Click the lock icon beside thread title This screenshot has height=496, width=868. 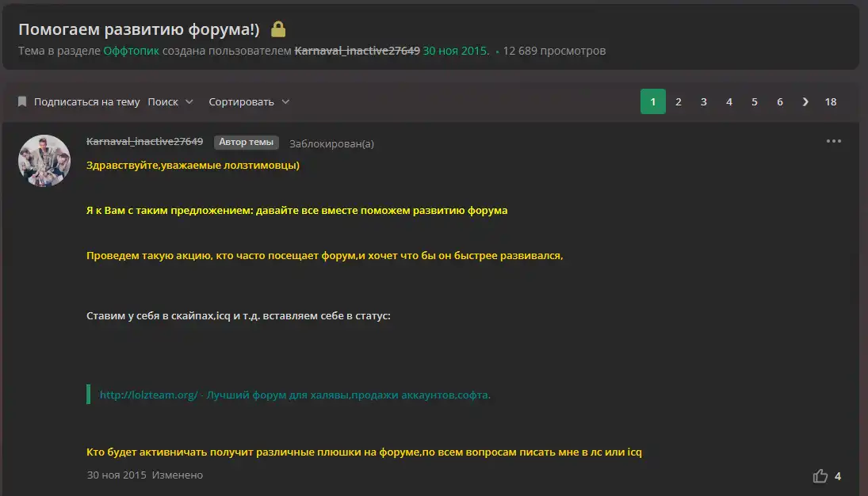coord(278,29)
